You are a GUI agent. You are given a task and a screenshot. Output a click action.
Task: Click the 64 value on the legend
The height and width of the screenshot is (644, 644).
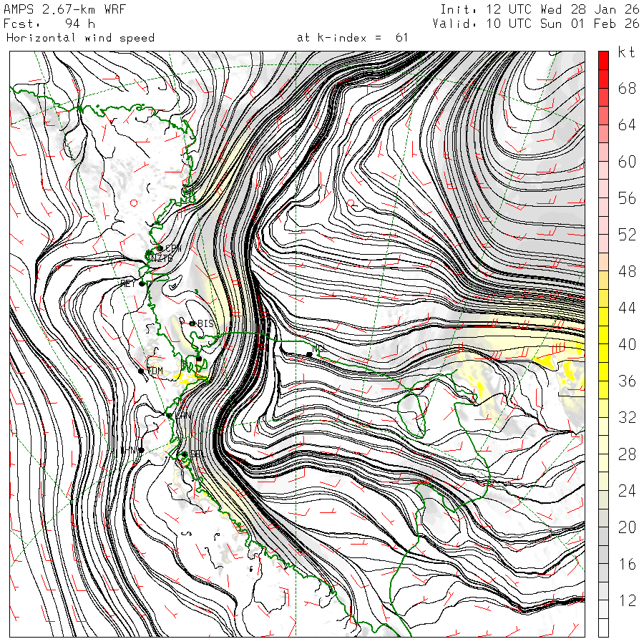click(627, 125)
